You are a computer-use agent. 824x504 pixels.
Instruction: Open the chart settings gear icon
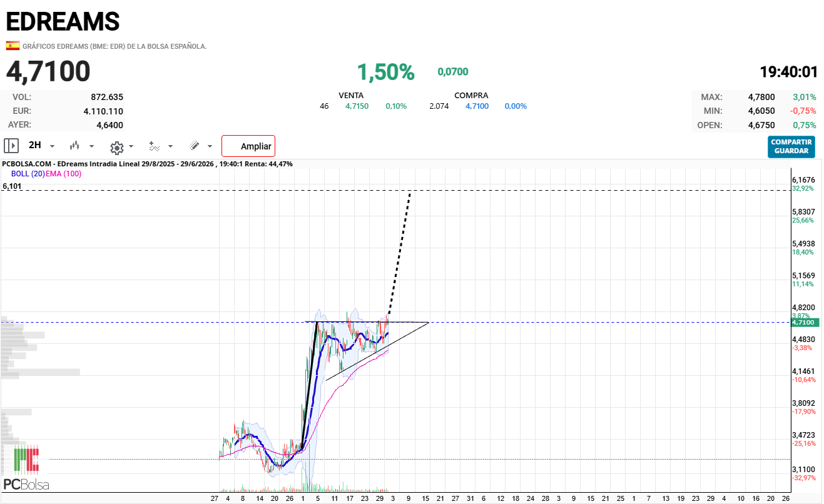116,147
